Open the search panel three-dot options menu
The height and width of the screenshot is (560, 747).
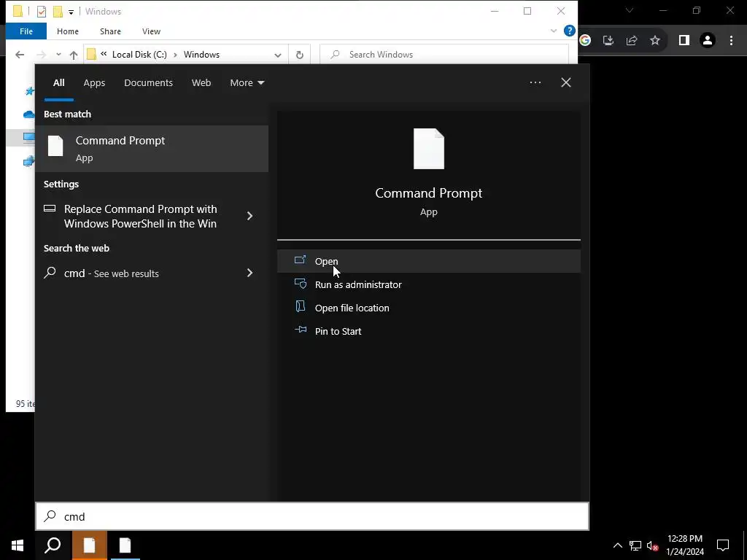(535, 82)
